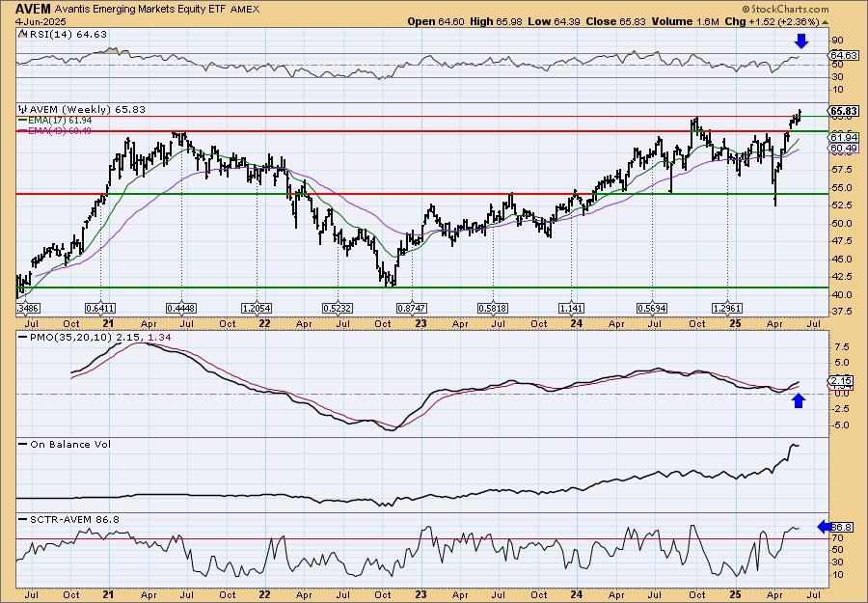The image size is (868, 603).
Task: Click the 0.5232 cycle label
Action: click(x=338, y=308)
